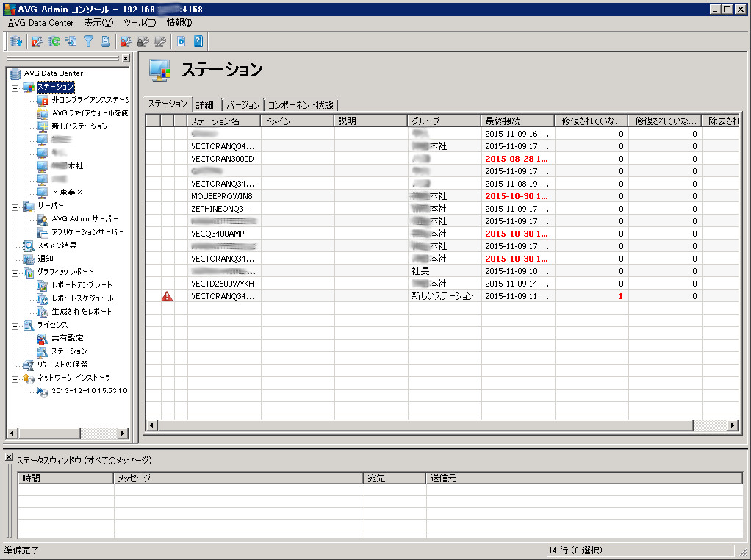Collapse the サーバー tree node

click(15, 207)
